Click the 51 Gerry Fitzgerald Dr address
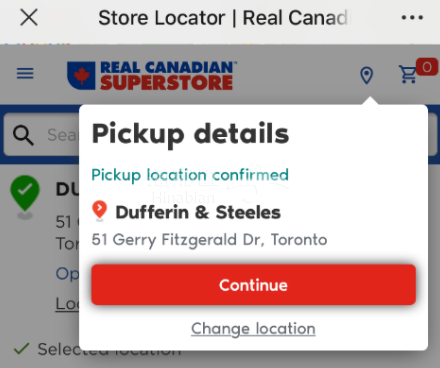This screenshot has height=368, width=440. click(x=209, y=240)
